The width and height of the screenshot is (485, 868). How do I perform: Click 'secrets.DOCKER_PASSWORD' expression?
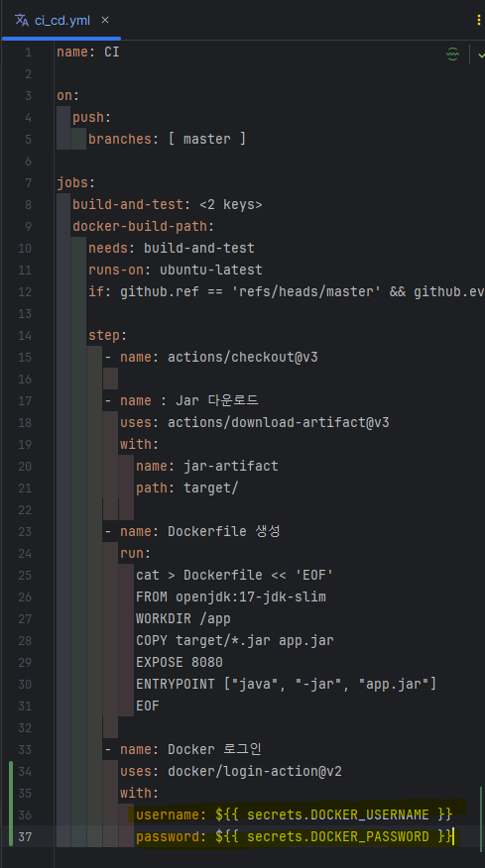click(337, 836)
